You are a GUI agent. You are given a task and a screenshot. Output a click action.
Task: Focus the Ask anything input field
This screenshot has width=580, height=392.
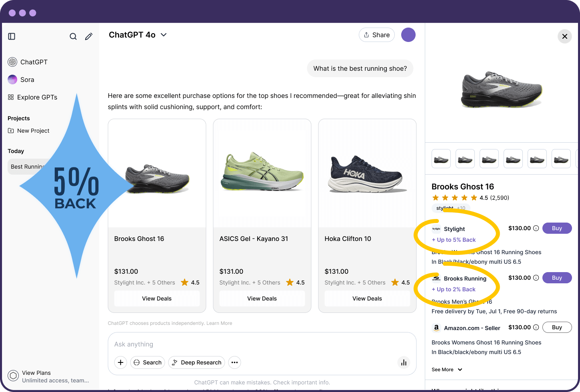click(262, 344)
